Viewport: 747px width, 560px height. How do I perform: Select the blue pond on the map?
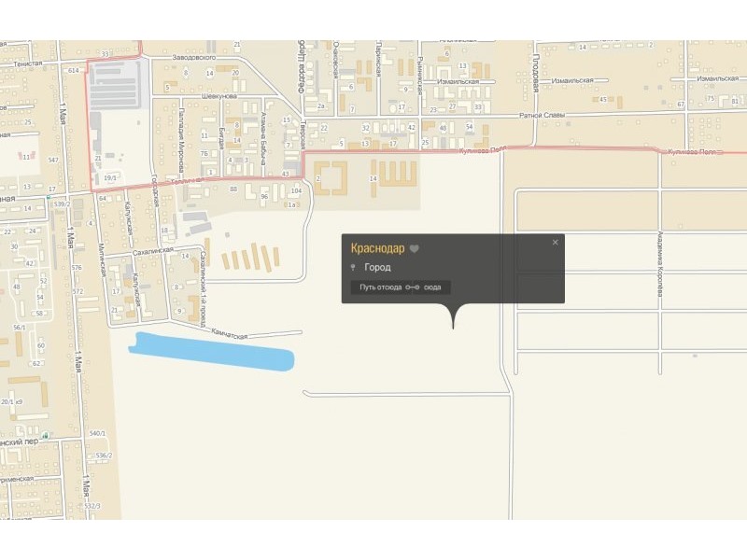pos(211,351)
